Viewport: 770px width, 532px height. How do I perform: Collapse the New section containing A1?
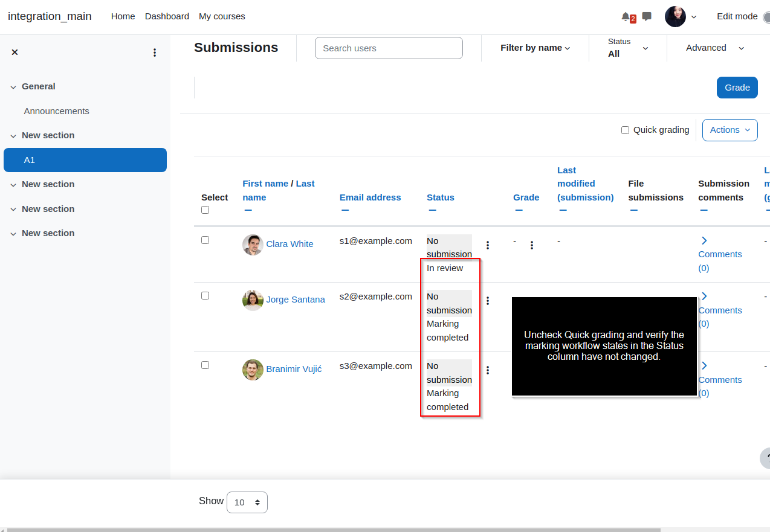coord(13,136)
